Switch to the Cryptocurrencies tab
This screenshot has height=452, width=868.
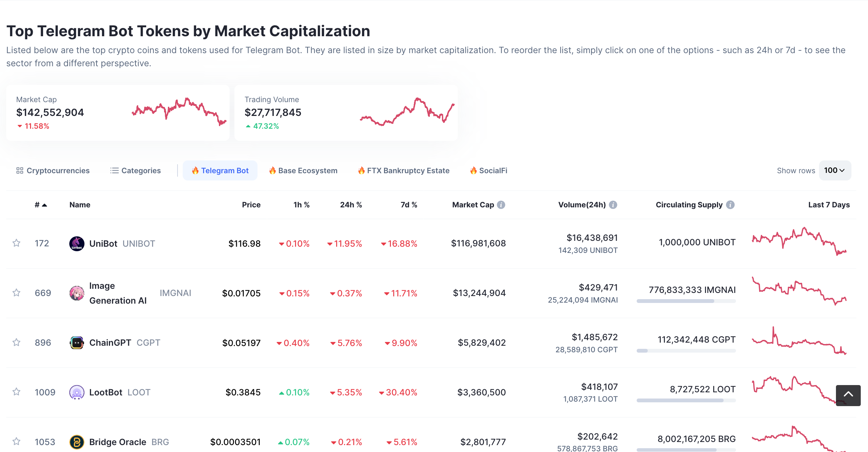pos(53,170)
